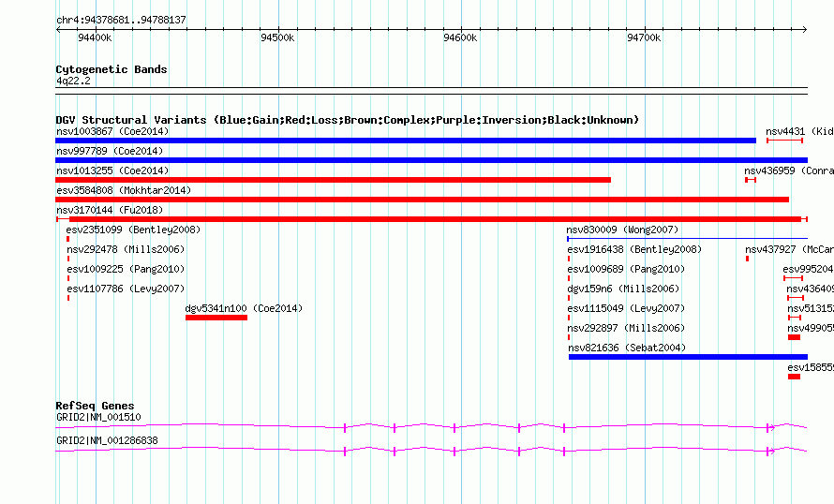Open esv2351099 (Bentley2008) variant label

click(x=133, y=230)
